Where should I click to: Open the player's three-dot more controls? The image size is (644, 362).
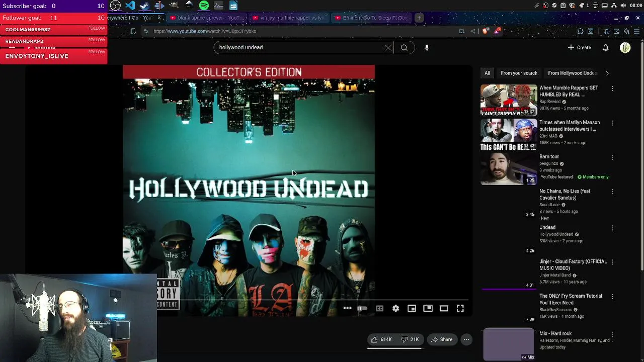(x=347, y=308)
